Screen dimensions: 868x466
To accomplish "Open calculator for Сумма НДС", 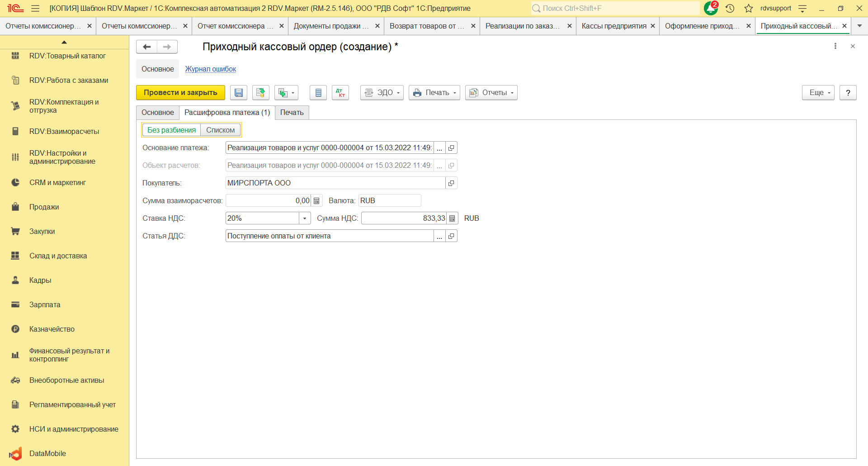I will coord(452,219).
